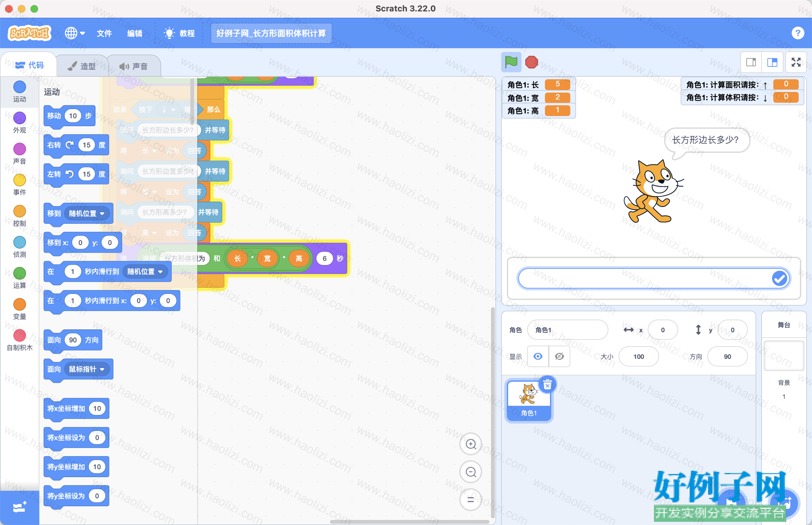The width and height of the screenshot is (812, 525).
Task: Open 鼠标指针 dropdown in 面向 block
Action: click(87, 369)
